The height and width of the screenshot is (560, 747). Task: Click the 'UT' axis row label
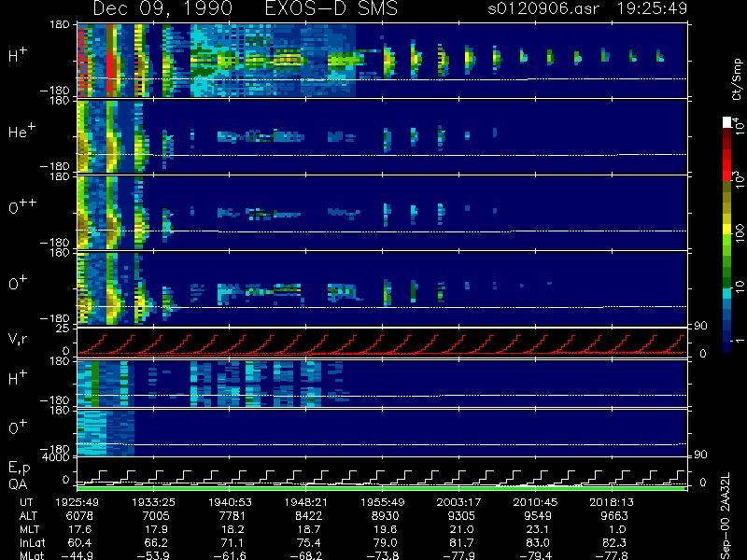(26, 502)
